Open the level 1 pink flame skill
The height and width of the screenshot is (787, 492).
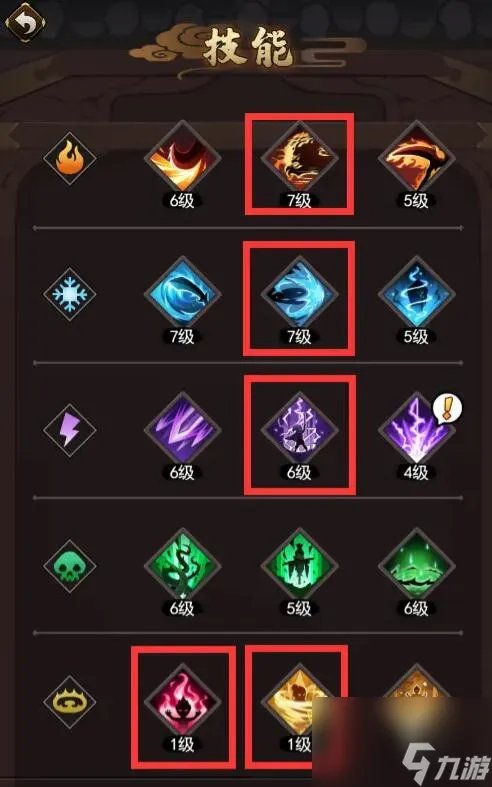coord(182,702)
